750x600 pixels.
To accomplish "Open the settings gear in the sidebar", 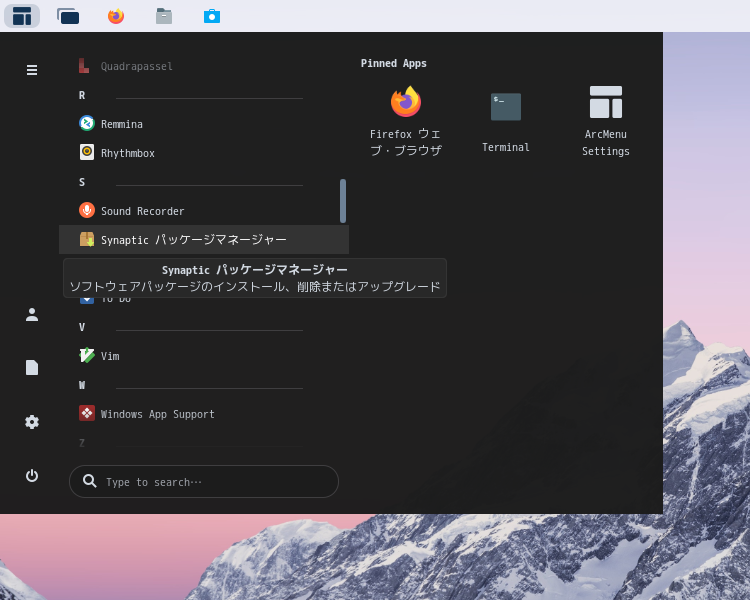I will coord(32,422).
